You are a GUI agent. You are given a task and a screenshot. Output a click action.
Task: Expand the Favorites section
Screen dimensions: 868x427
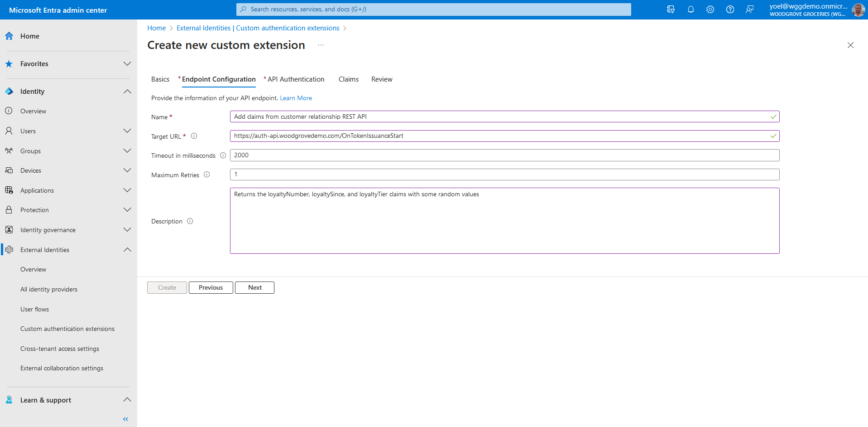(127, 64)
